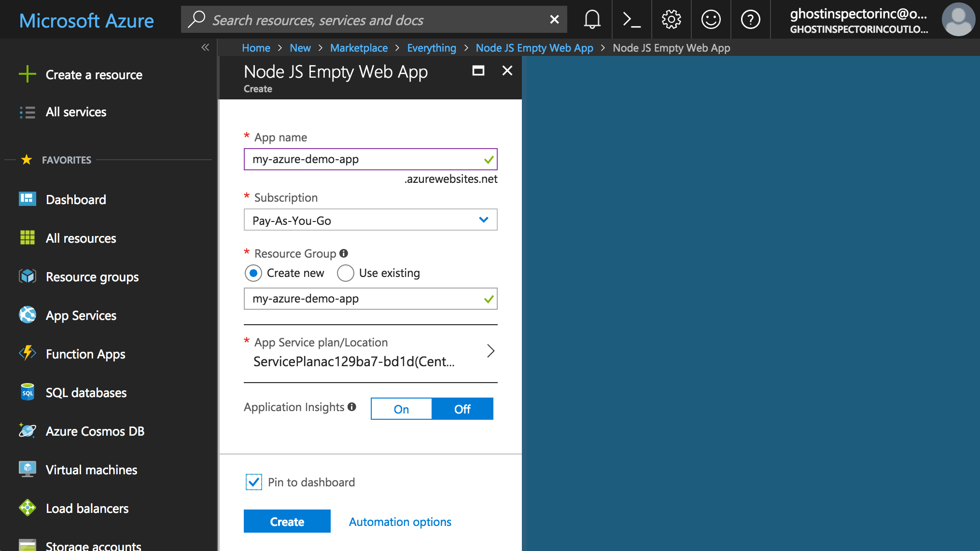Screen dimensions: 980x551
Task: Maximize the Node JS blade
Action: (478, 71)
